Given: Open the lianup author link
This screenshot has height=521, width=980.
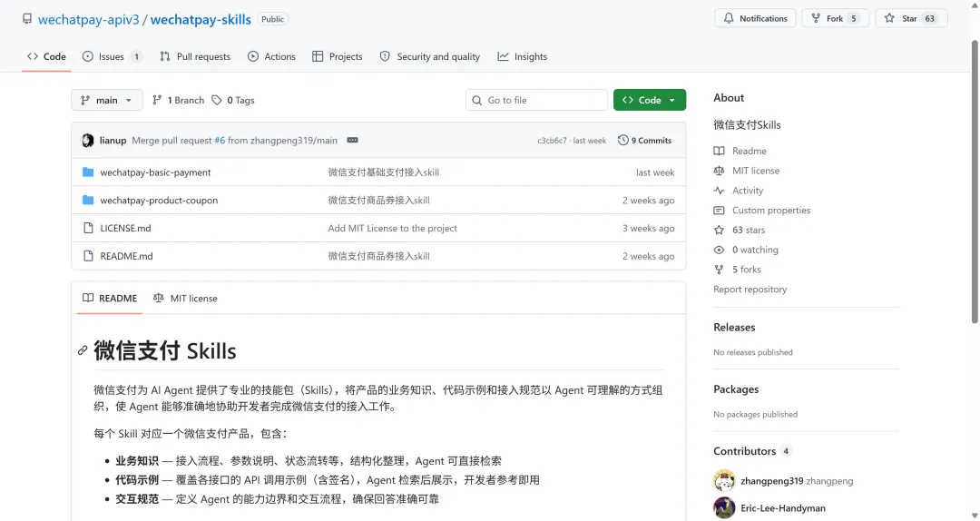Looking at the screenshot, I should [x=113, y=140].
